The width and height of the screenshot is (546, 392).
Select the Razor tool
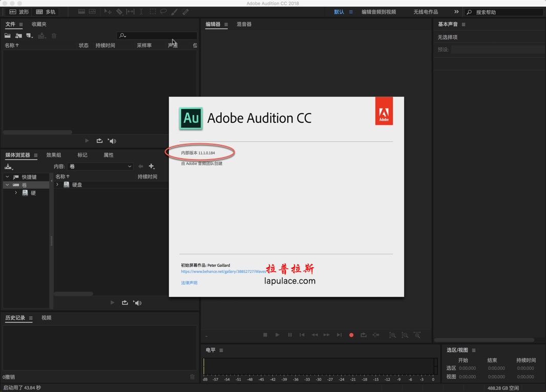119,12
